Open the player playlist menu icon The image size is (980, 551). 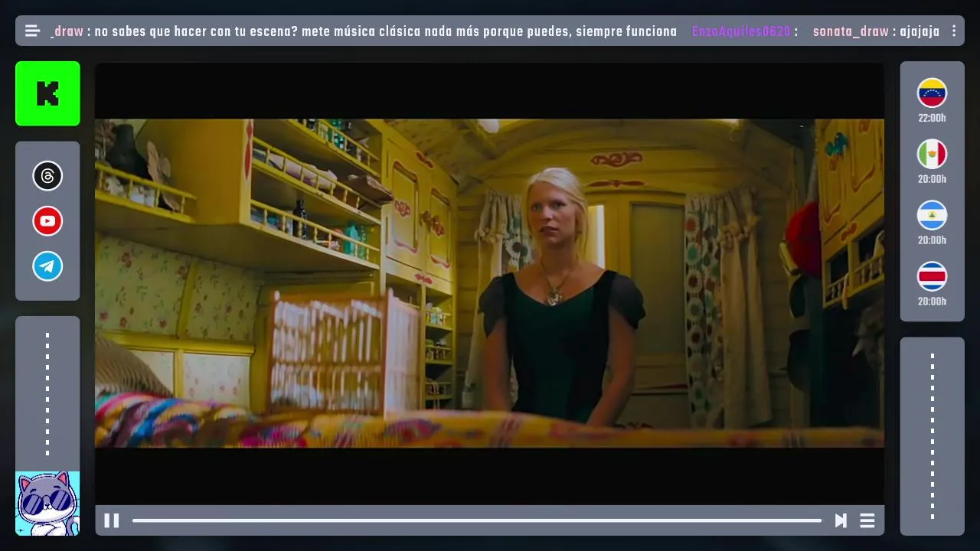867,520
